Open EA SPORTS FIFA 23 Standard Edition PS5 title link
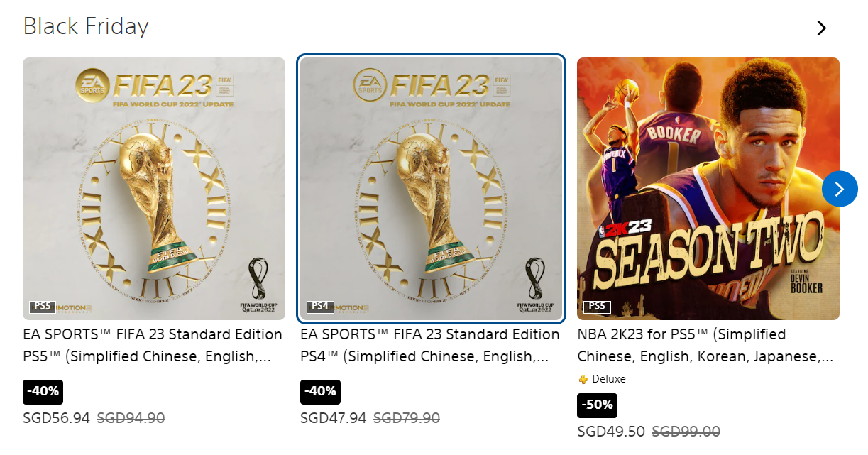The height and width of the screenshot is (455, 868). 153,345
